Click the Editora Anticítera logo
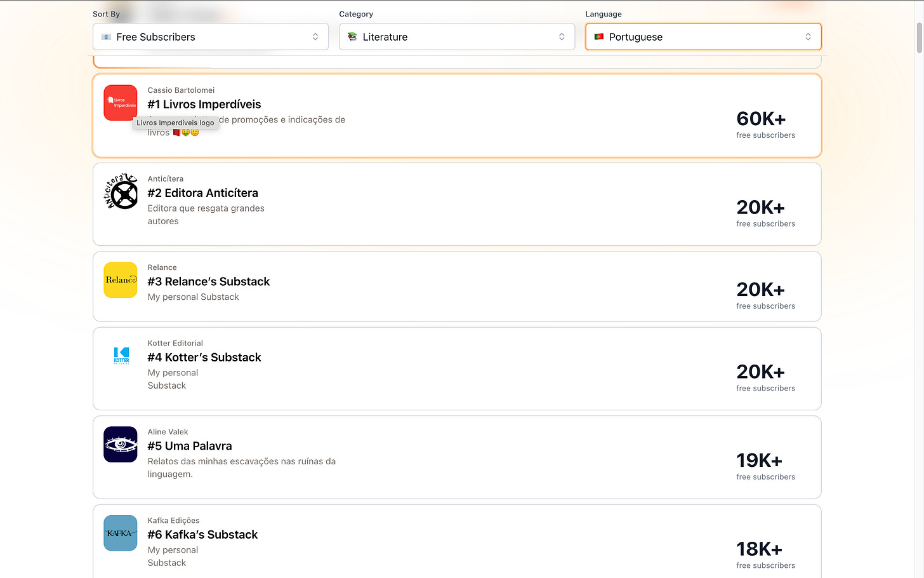This screenshot has height=578, width=924. point(121,191)
